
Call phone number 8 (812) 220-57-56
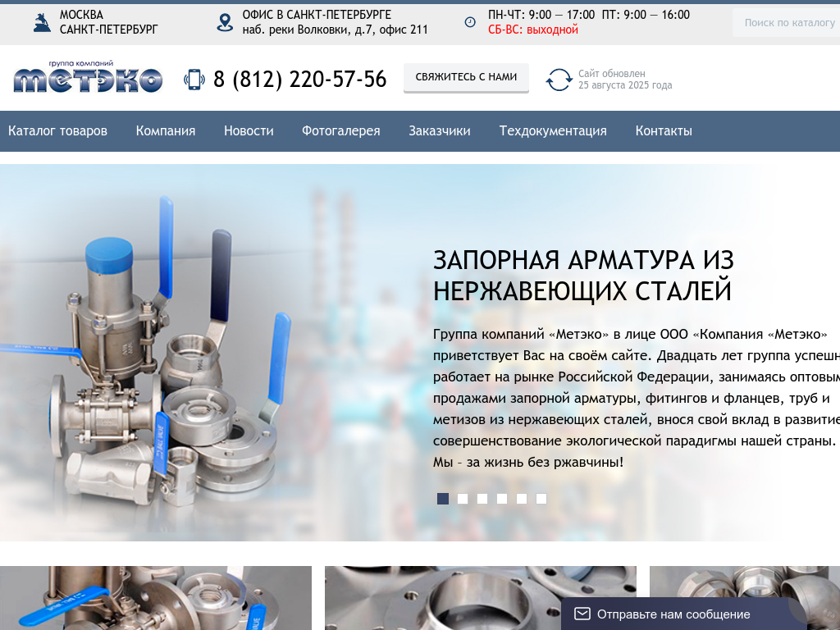pos(299,80)
